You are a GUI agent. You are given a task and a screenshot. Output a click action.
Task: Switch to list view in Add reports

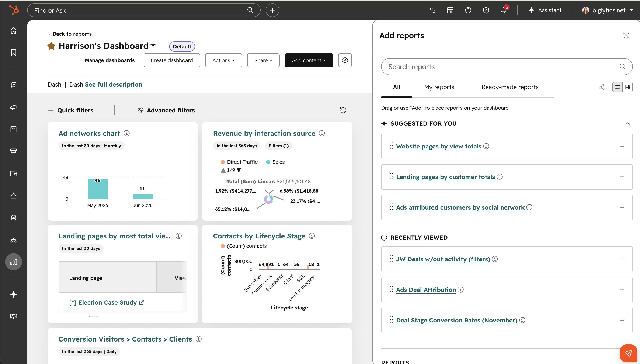pyautogui.click(x=618, y=87)
